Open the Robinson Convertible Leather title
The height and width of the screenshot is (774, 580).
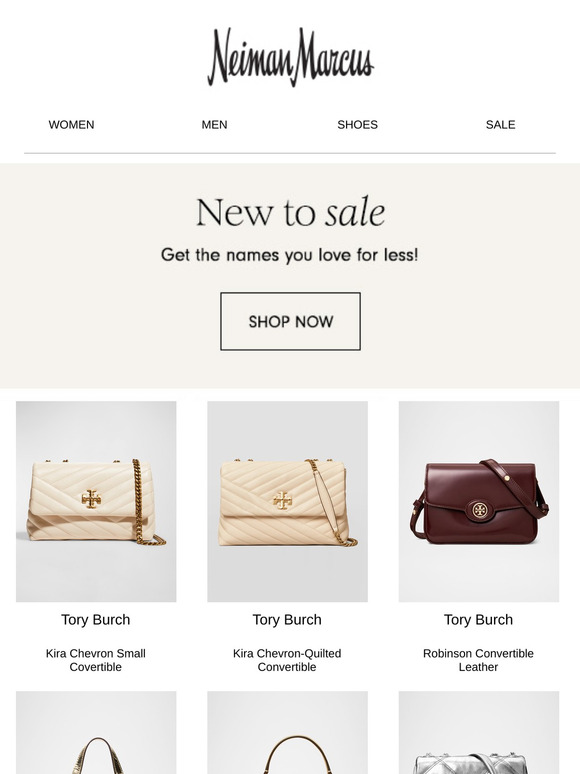tap(478, 660)
